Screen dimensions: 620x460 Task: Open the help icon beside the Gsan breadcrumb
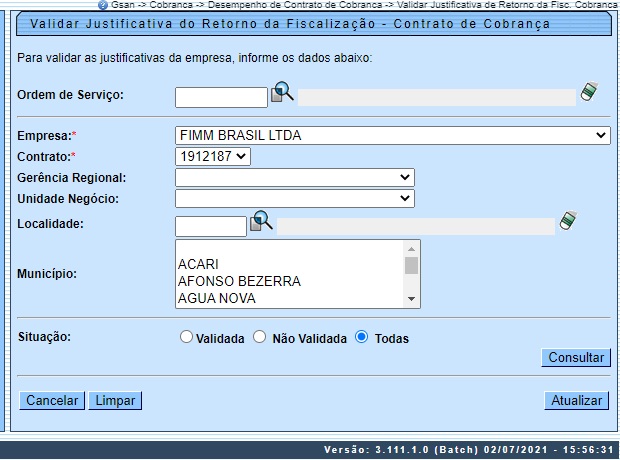pos(103,5)
